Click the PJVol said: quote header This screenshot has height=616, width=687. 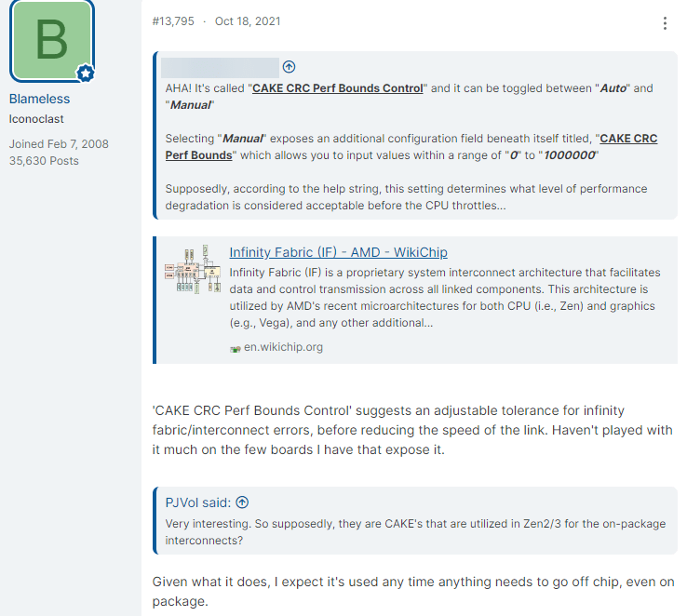[x=198, y=502]
